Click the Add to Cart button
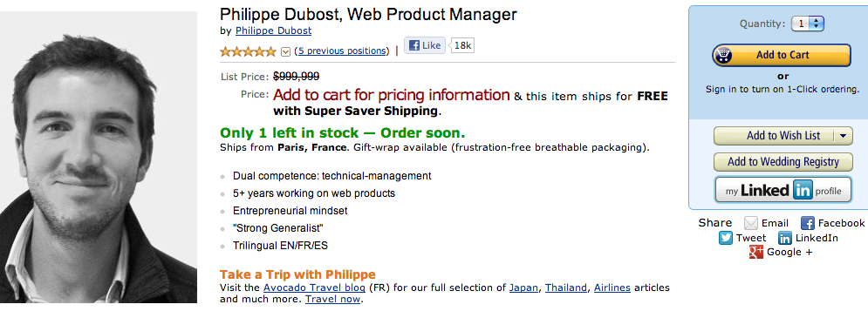Image resolution: width=868 pixels, height=318 pixels. click(x=781, y=55)
